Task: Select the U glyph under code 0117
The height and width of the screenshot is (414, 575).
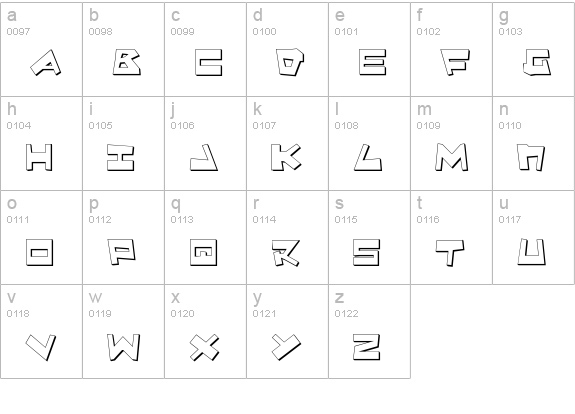Action: click(x=532, y=252)
